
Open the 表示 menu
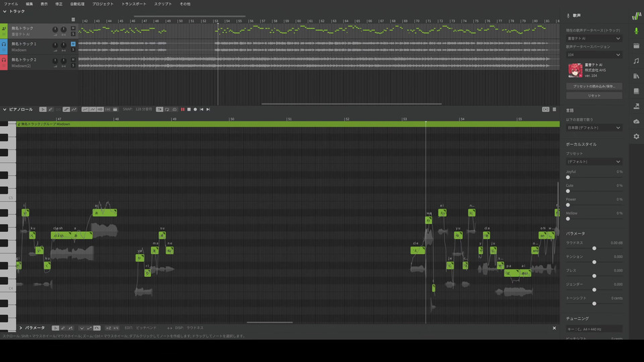44,4
